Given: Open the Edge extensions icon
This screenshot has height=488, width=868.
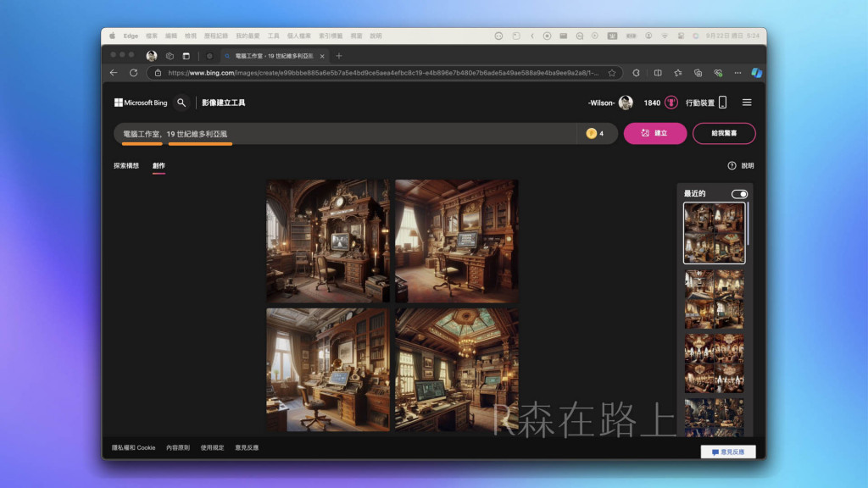Looking at the screenshot, I should (x=636, y=73).
